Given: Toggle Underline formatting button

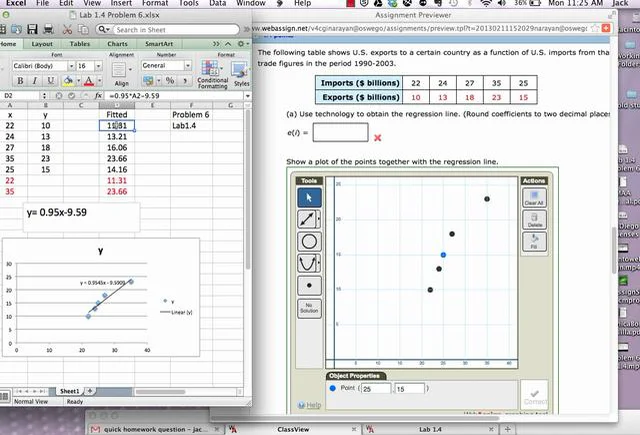Looking at the screenshot, I should click(50, 81).
